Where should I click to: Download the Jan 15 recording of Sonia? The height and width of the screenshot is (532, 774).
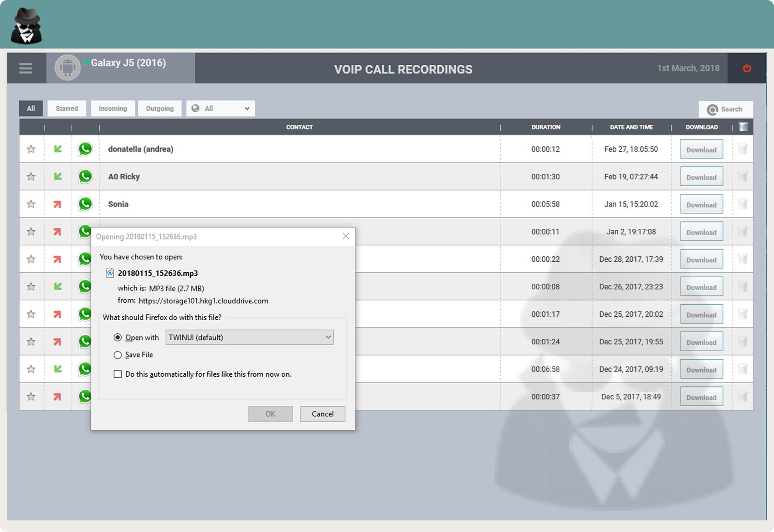[701, 204]
